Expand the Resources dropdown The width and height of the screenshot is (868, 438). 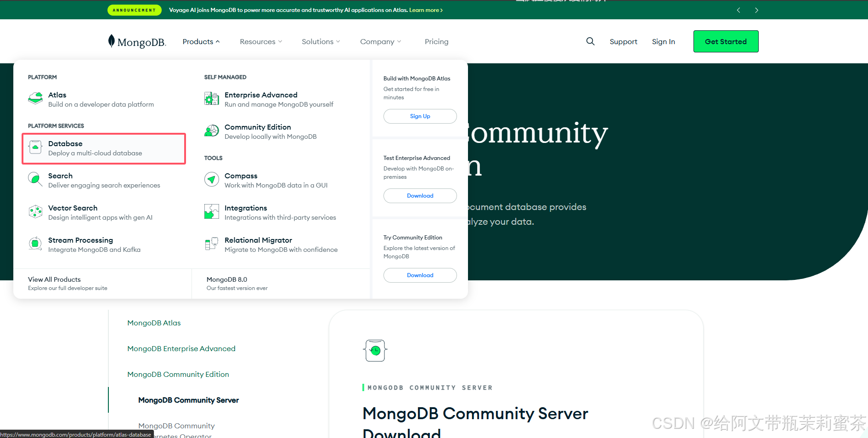(260, 41)
